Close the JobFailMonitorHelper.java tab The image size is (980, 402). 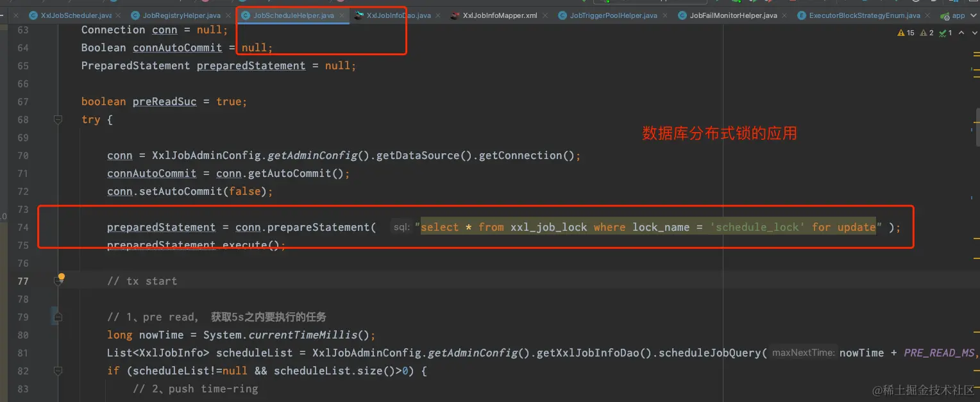click(x=785, y=15)
